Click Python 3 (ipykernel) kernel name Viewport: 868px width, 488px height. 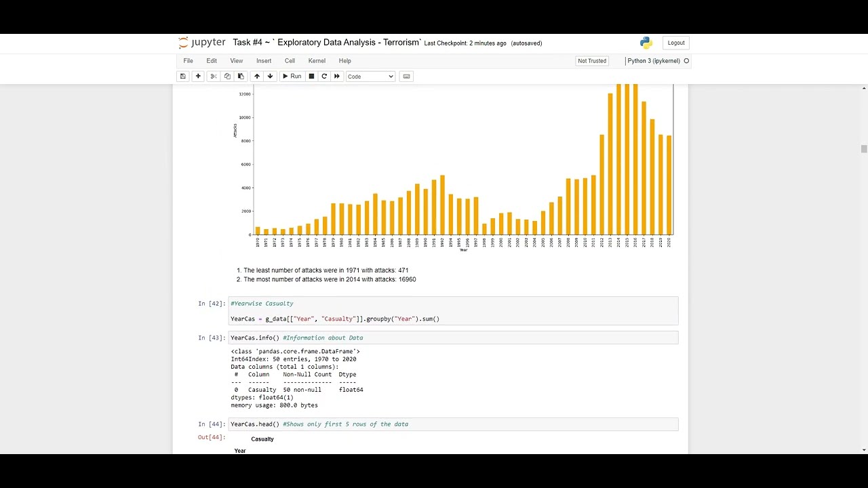(x=654, y=61)
